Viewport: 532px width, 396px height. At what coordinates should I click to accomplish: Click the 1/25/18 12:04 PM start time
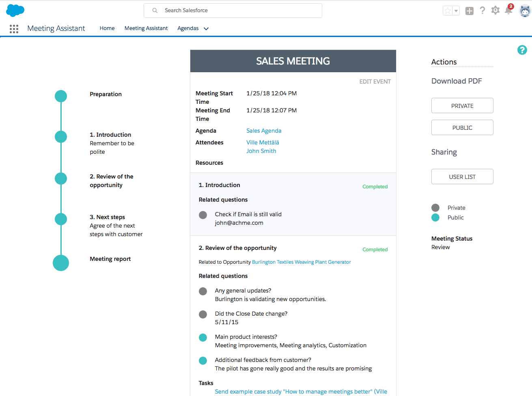[x=271, y=93]
